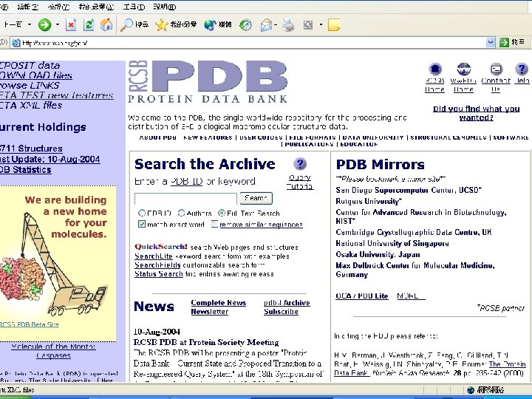Select the Authors radio button
The width and height of the screenshot is (532, 399).
(182, 213)
